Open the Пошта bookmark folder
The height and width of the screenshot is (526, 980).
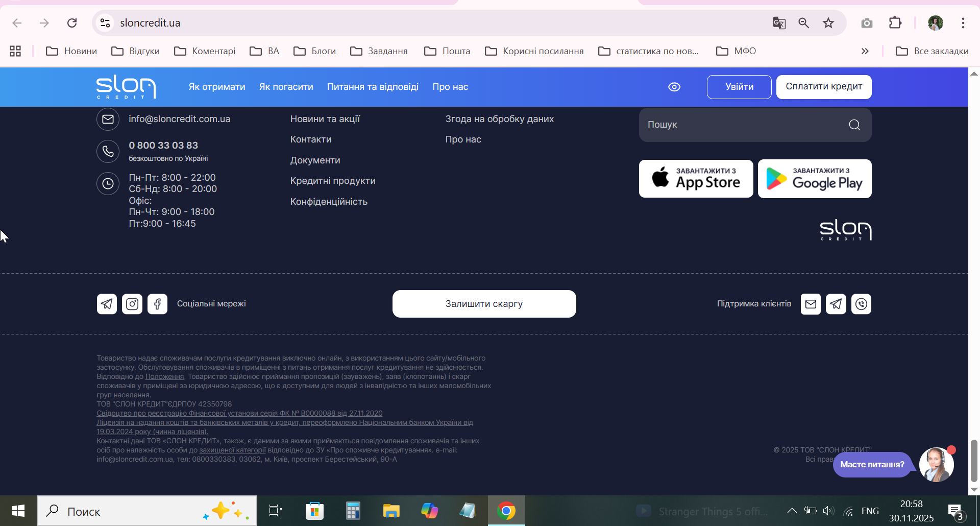(447, 51)
